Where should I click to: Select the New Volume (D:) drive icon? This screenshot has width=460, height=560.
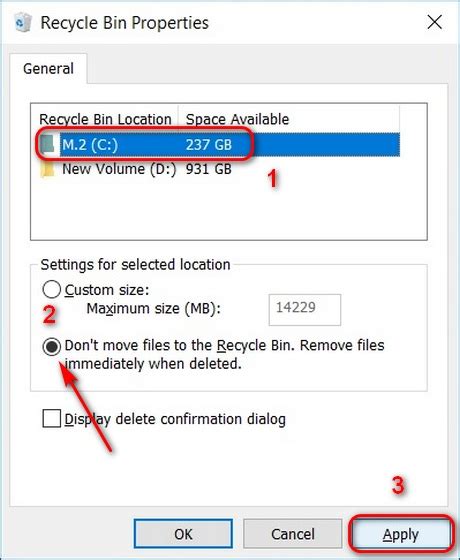(48, 169)
